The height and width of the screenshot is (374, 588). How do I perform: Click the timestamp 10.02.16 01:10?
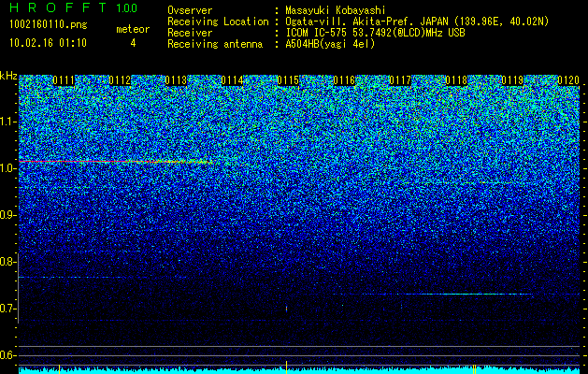[x=49, y=43]
